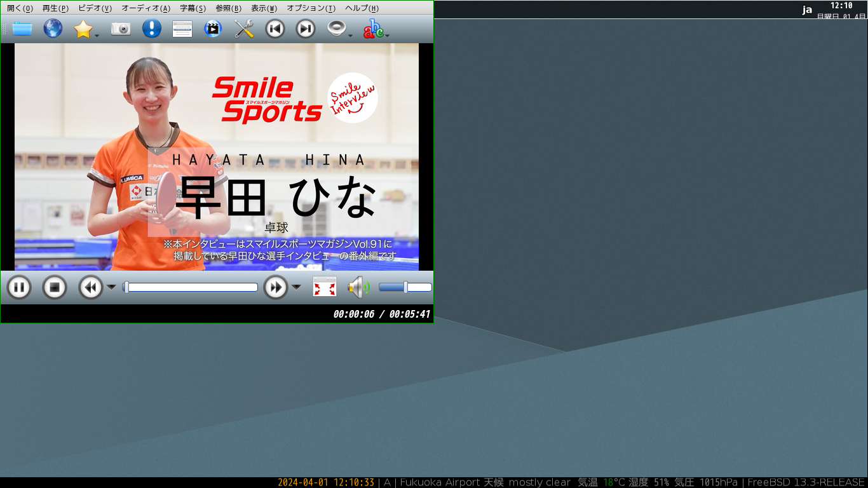This screenshot has height=488, width=868.
Task: Expand the audio track dropdown arrow
Action: coord(350,35)
